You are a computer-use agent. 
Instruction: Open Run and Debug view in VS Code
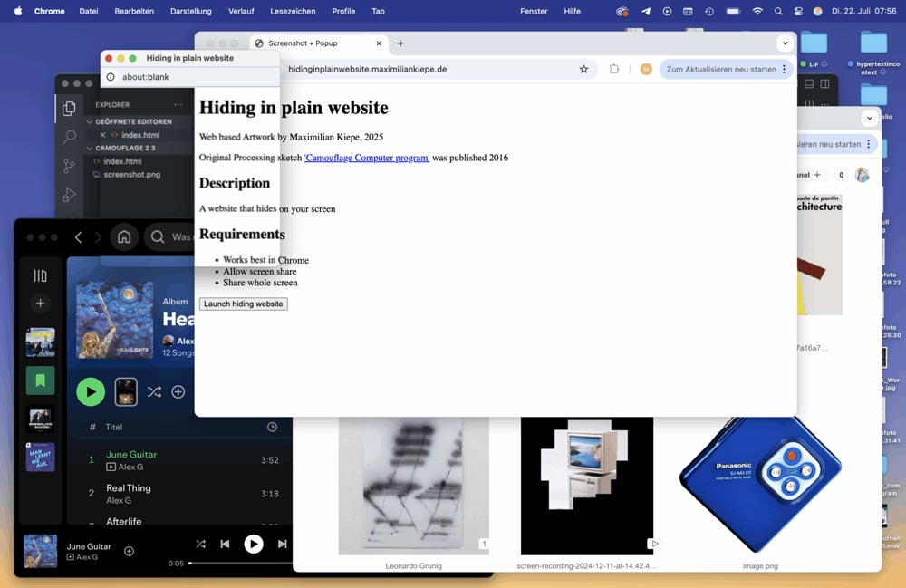click(69, 194)
